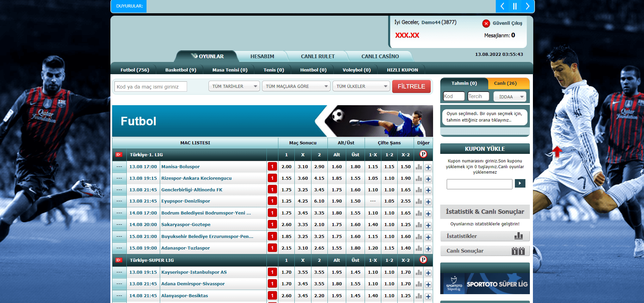Click the P icon in Türkiye-1. LIG header
The image size is (644, 303).
[423, 154]
